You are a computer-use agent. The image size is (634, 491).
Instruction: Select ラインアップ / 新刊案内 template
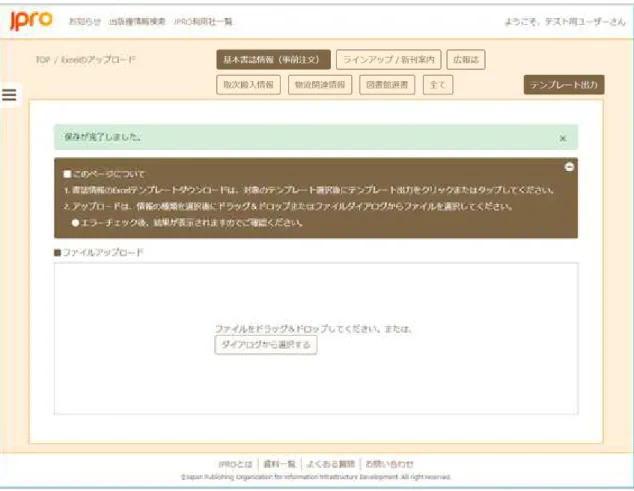tap(389, 60)
